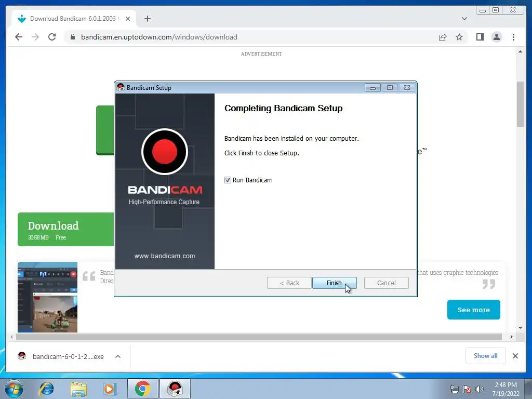Click the horizontal scrollbar left arrow
Image resolution: width=532 pixels, height=399 pixels.
(11, 337)
